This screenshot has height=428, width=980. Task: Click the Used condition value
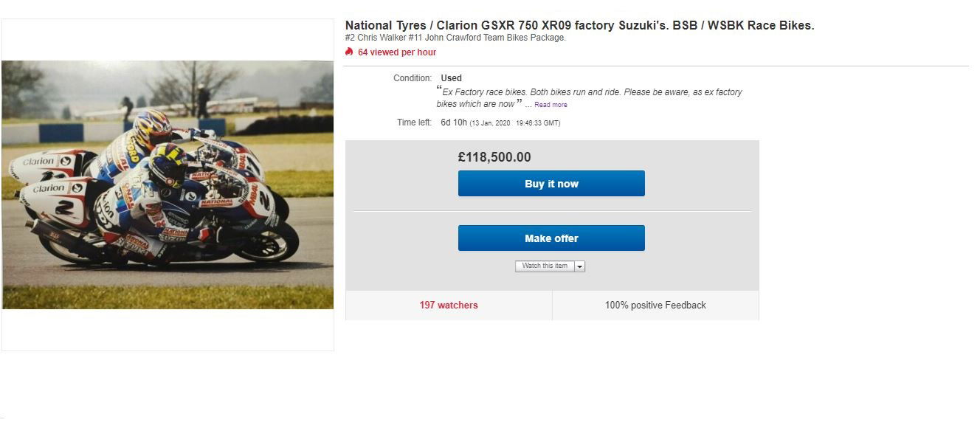(x=451, y=78)
